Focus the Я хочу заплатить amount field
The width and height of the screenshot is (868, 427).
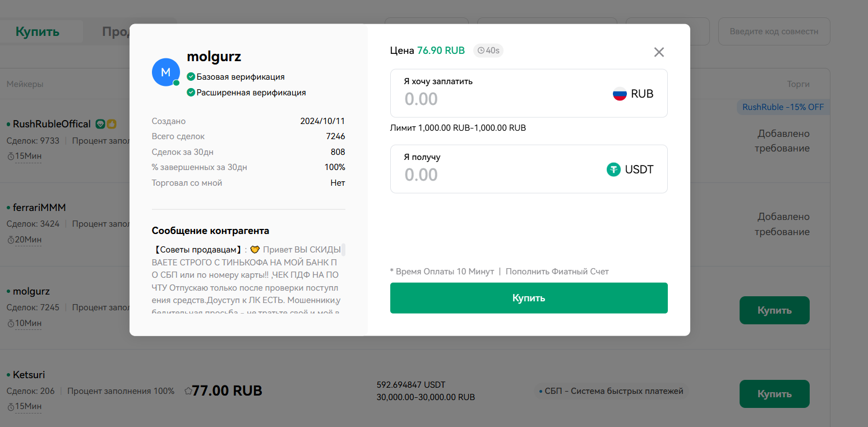point(505,99)
